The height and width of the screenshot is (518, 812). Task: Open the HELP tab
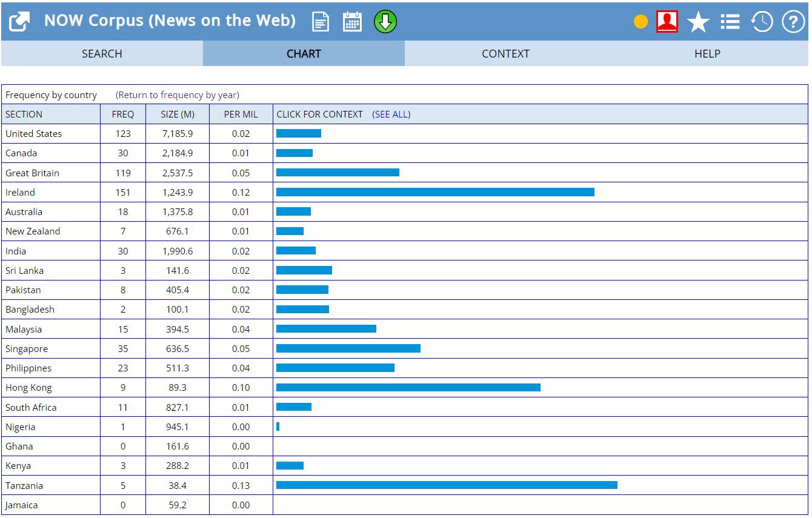pyautogui.click(x=707, y=54)
